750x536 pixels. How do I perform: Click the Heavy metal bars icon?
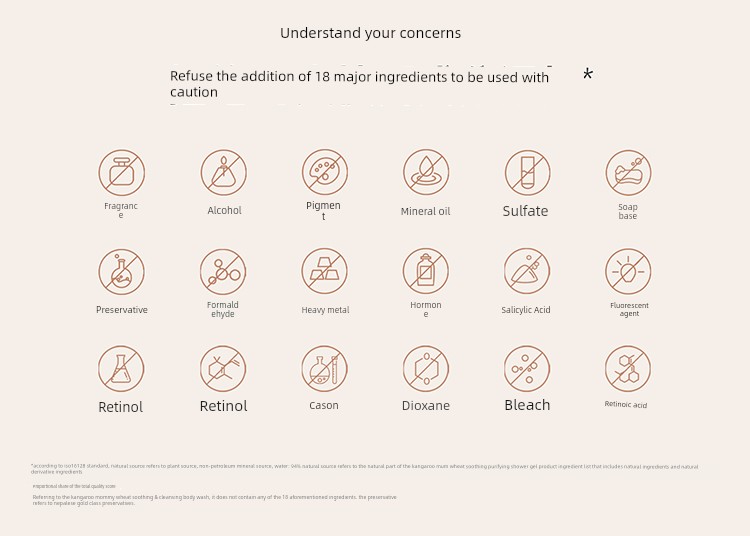(324, 271)
